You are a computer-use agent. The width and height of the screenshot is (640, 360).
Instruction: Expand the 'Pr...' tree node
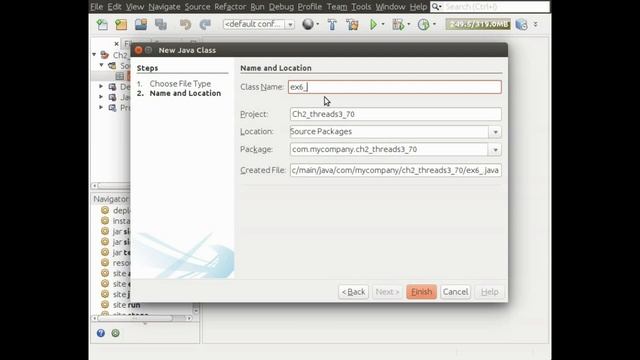[101, 108]
